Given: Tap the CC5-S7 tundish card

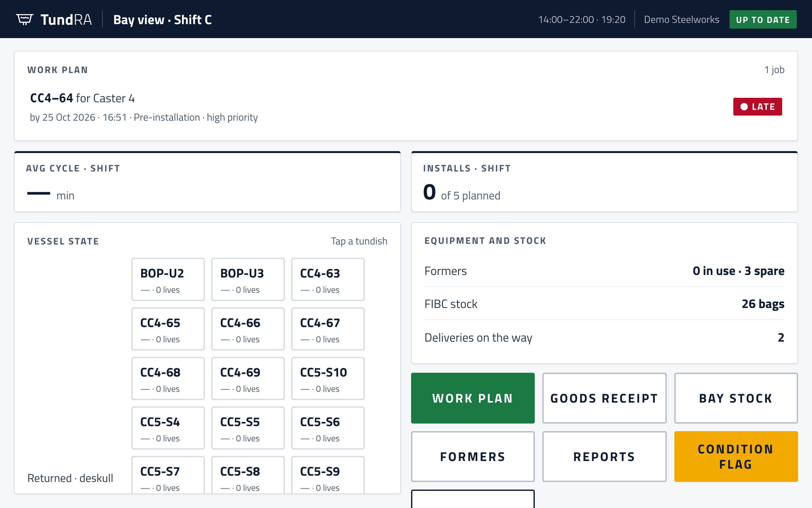Looking at the screenshot, I should [x=168, y=475].
